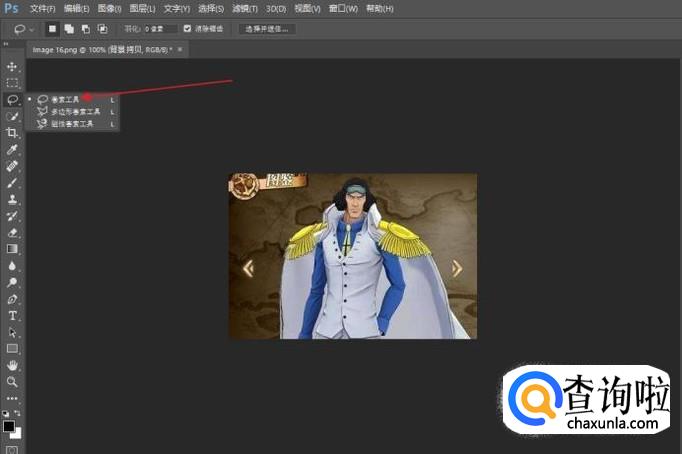Open the 帮助(H) menu
Viewport: 682px width, 454px height.
pos(380,9)
